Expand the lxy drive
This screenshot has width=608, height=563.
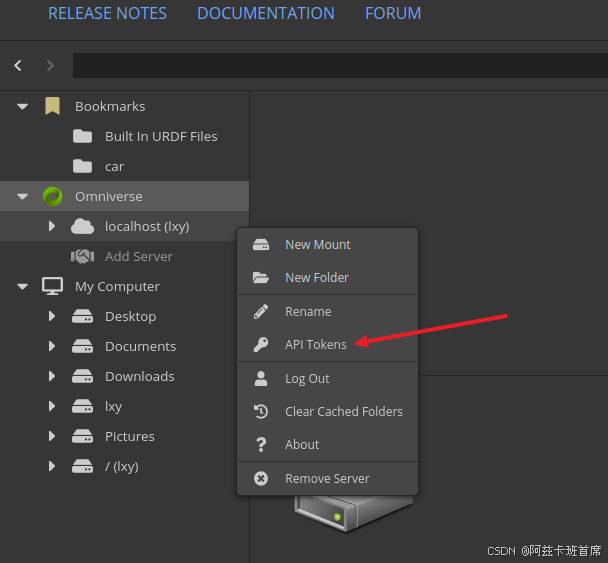click(52, 406)
